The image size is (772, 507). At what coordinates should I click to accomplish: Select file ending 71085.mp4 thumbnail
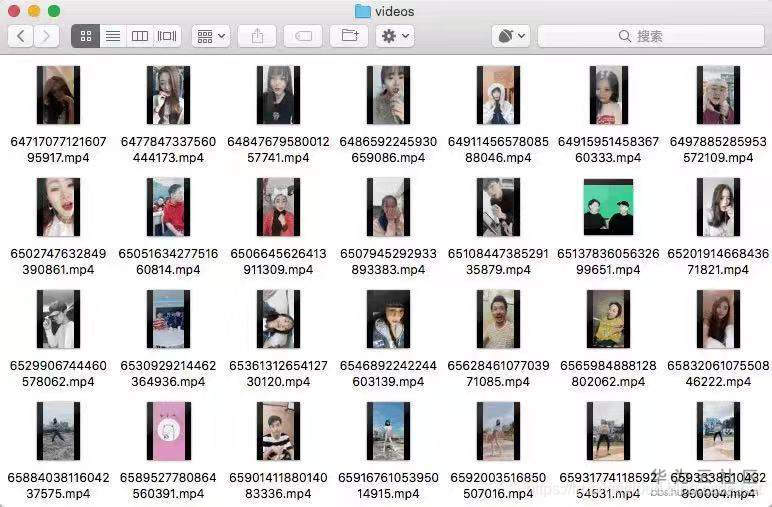498,319
